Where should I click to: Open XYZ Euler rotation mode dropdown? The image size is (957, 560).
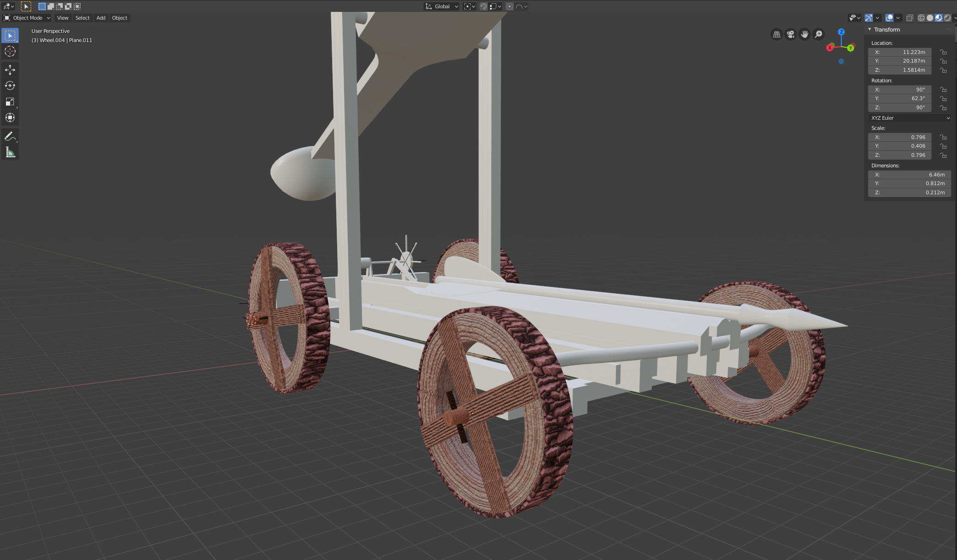(909, 118)
